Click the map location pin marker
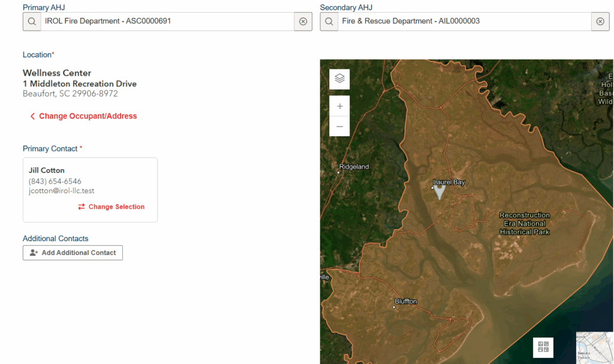The image size is (614, 364). point(440,192)
